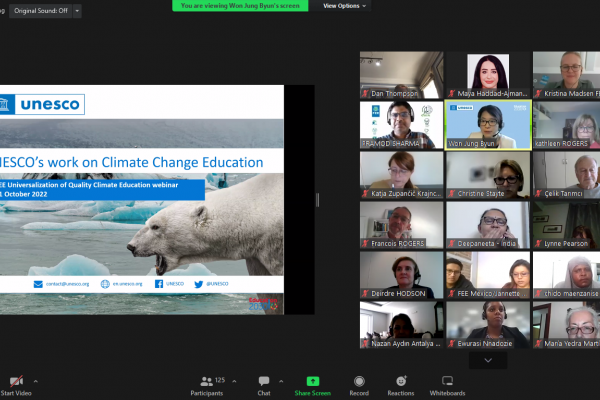Open the View Options dropdown
This screenshot has width=600, height=400.
[x=345, y=6]
